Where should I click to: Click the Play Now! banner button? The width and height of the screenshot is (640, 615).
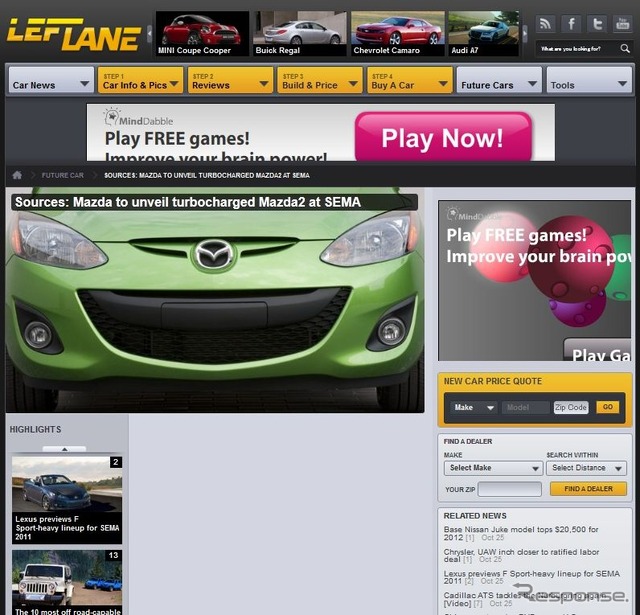pyautogui.click(x=443, y=138)
